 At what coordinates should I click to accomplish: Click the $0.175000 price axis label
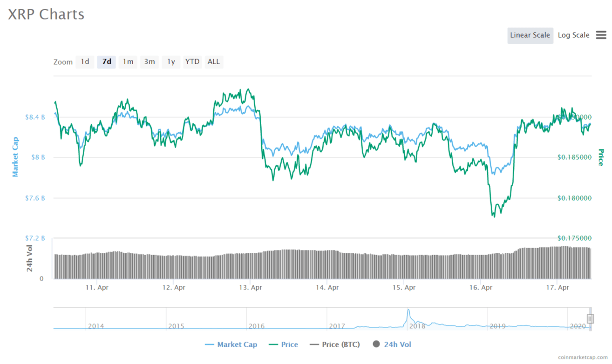tap(574, 238)
